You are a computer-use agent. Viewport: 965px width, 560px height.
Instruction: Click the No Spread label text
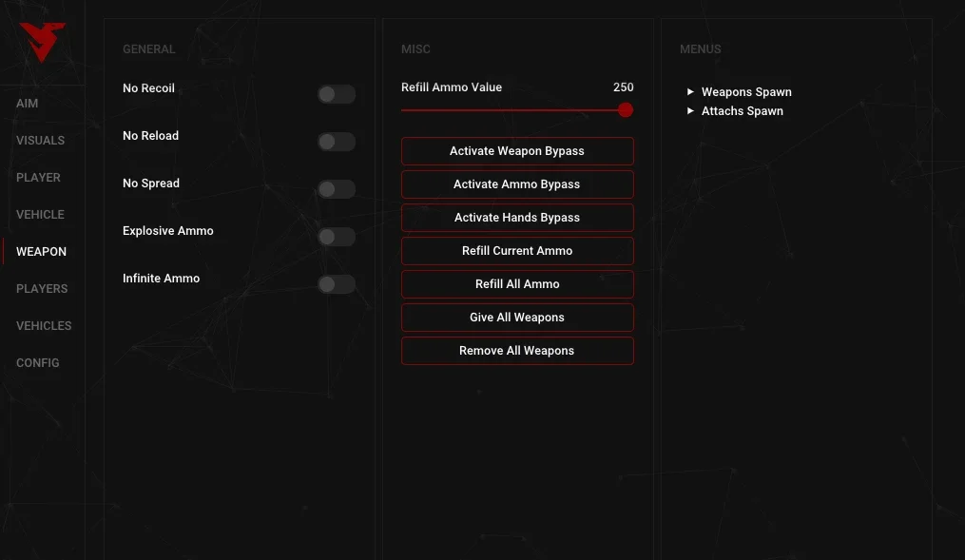point(151,183)
